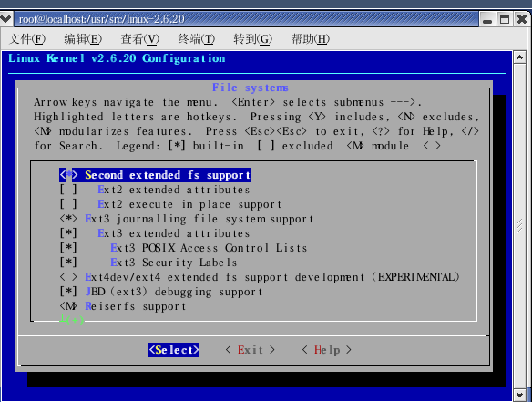Toggle Second extended fs support checkbox
532x402 pixels.
point(68,175)
